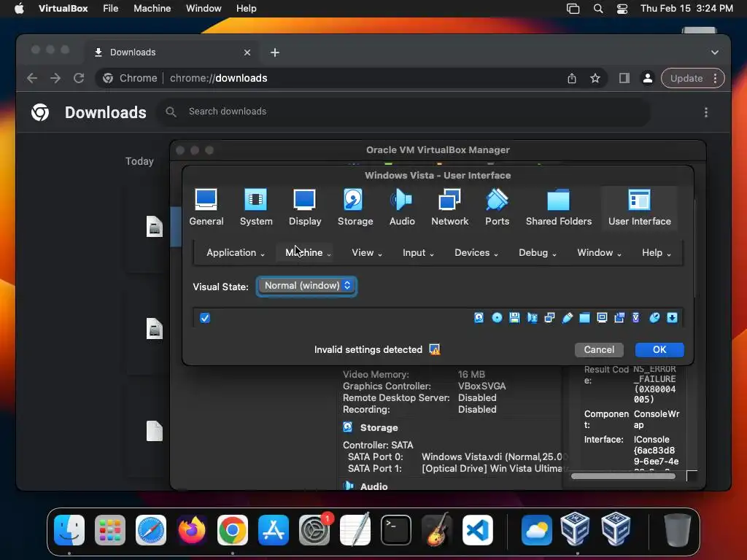Toggle audio indicator in status bar
Image resolution: width=747 pixels, height=560 pixels.
[532, 318]
